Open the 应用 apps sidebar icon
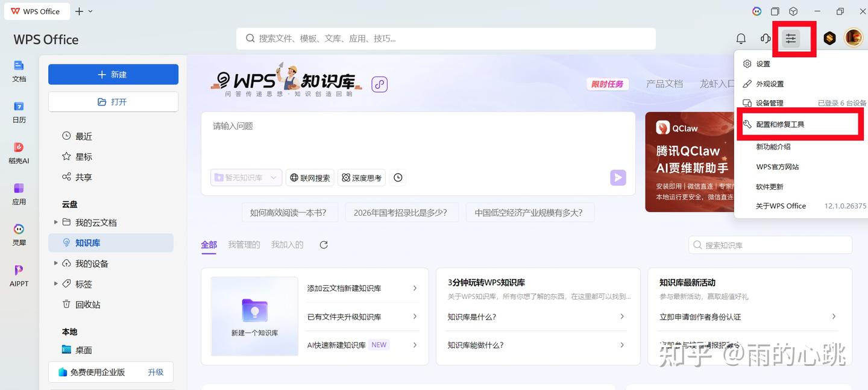 [x=19, y=194]
